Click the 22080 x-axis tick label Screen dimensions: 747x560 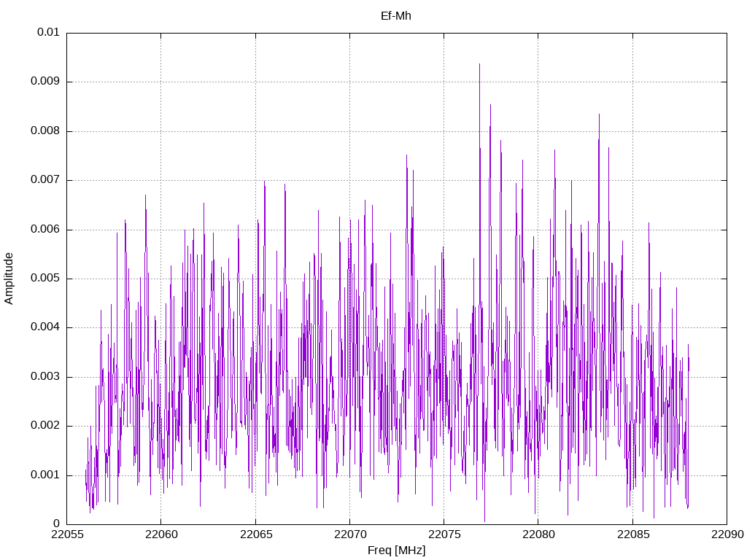(x=538, y=534)
